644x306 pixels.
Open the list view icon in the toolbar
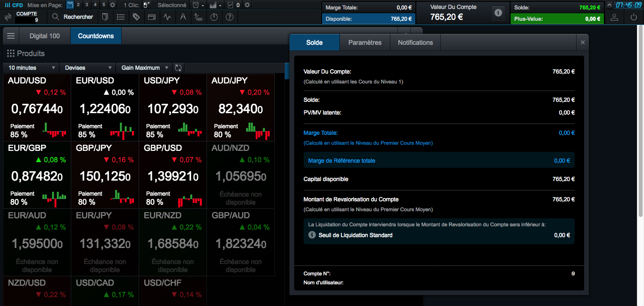(121, 17)
